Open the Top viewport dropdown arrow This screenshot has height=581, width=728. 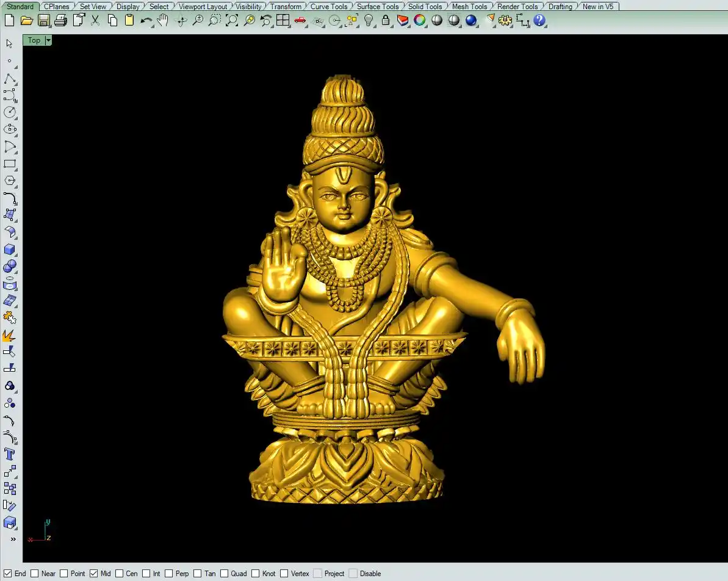tap(48, 40)
